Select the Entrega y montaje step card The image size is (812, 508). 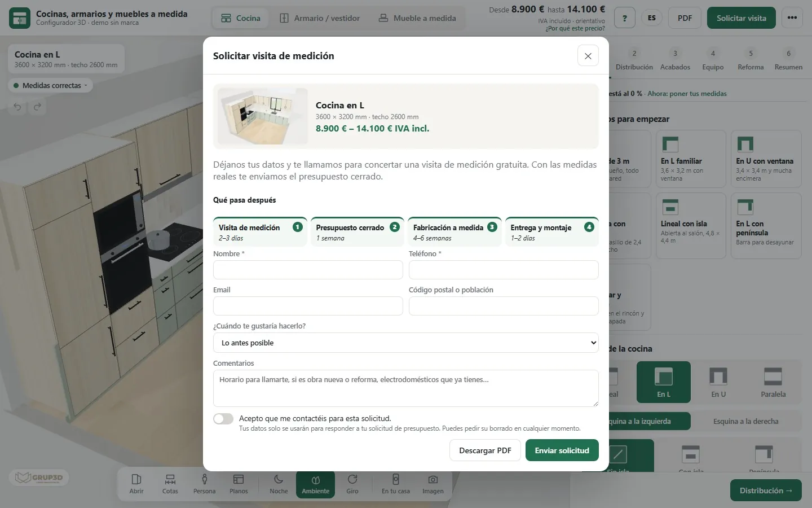[x=552, y=232]
